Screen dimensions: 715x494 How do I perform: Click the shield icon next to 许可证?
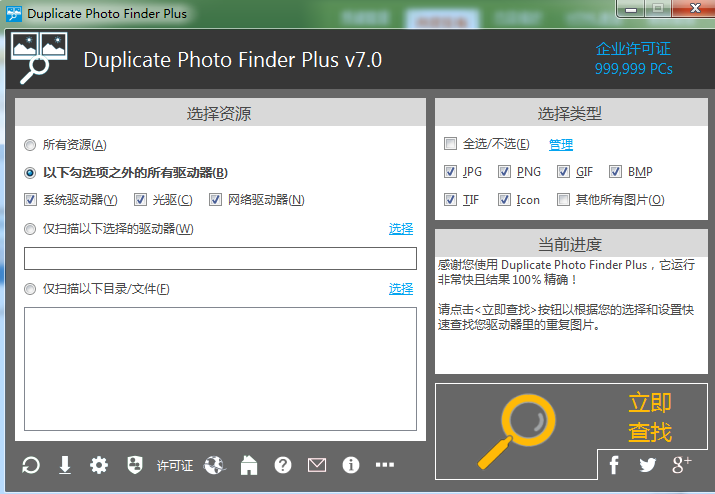(135, 465)
